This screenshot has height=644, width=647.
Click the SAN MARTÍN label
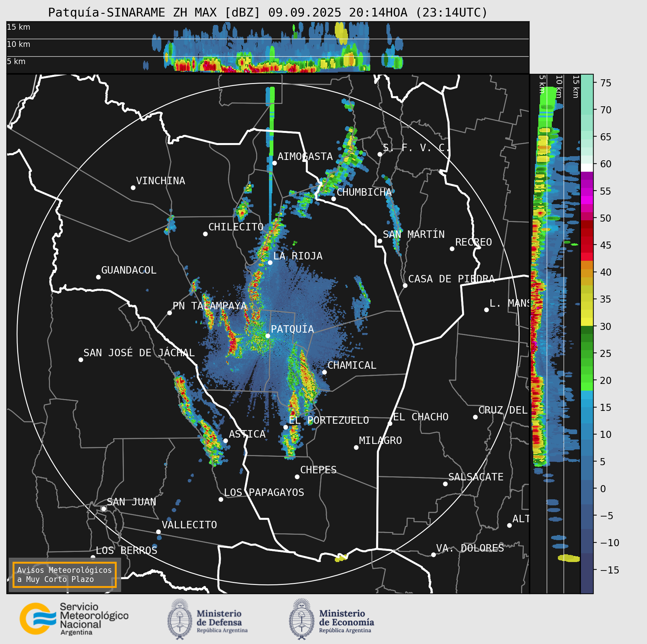point(414,234)
